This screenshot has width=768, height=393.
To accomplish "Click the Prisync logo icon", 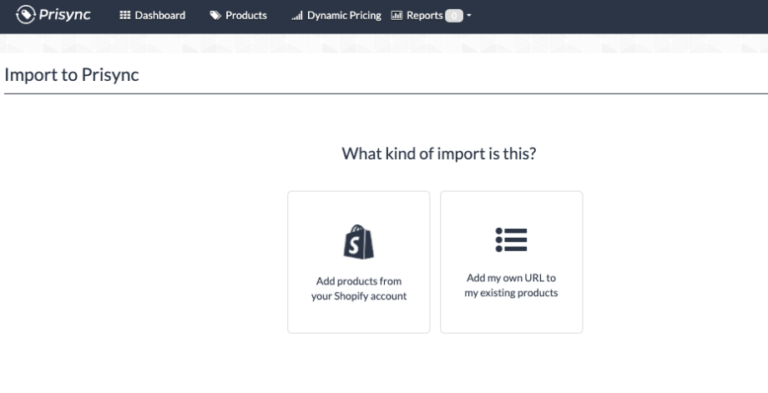I will [25, 15].
